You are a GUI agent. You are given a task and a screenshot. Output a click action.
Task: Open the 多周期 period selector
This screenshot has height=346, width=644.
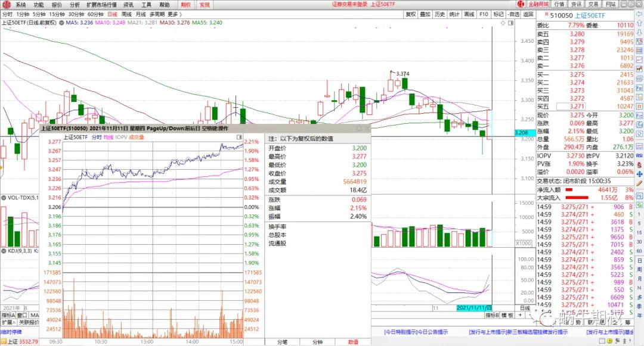coord(156,14)
